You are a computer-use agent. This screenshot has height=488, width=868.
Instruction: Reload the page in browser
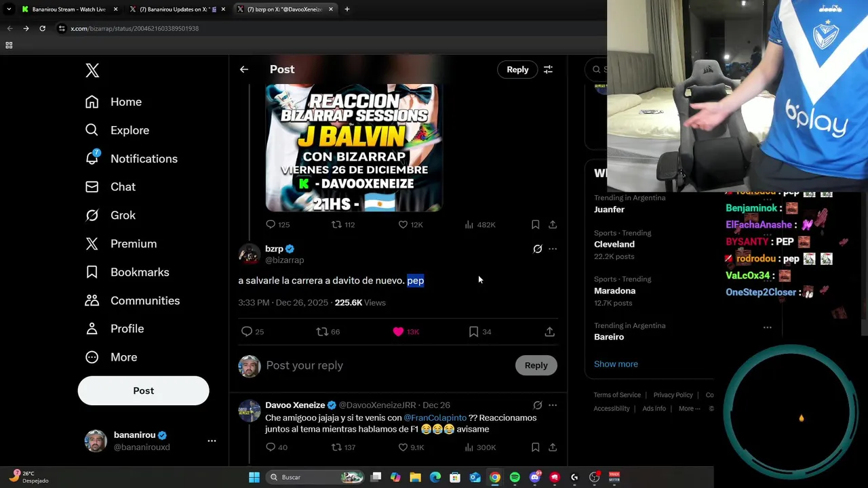click(x=42, y=28)
